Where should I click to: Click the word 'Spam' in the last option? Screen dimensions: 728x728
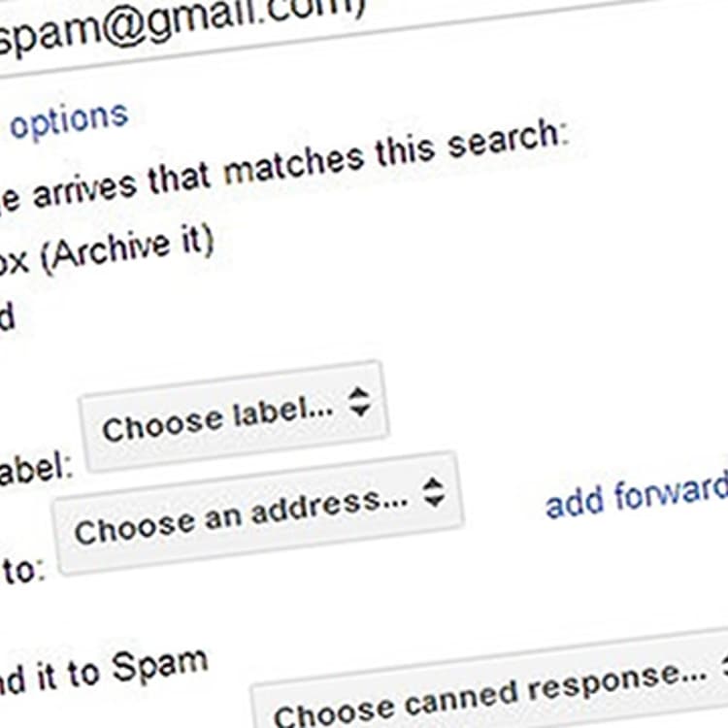[x=160, y=664]
